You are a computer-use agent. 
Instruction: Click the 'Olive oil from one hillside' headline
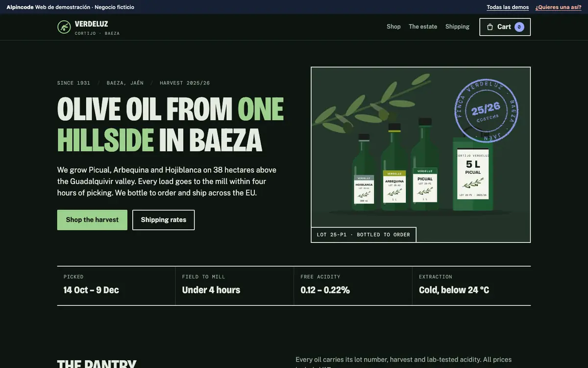tap(171, 124)
